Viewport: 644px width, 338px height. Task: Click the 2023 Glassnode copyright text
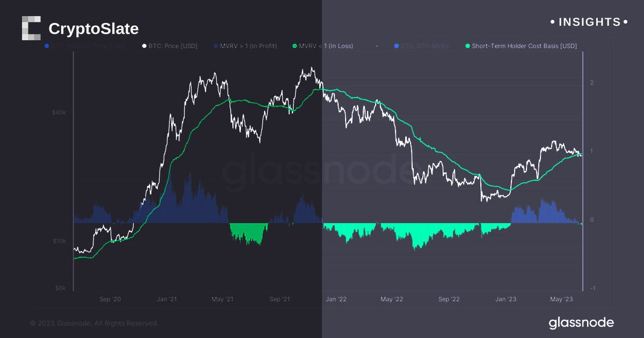tap(94, 324)
